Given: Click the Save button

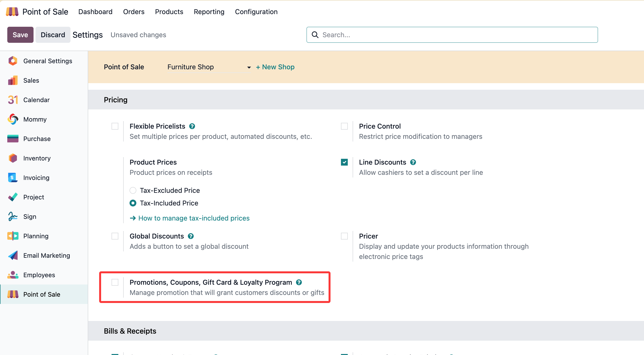Looking at the screenshot, I should (x=20, y=35).
